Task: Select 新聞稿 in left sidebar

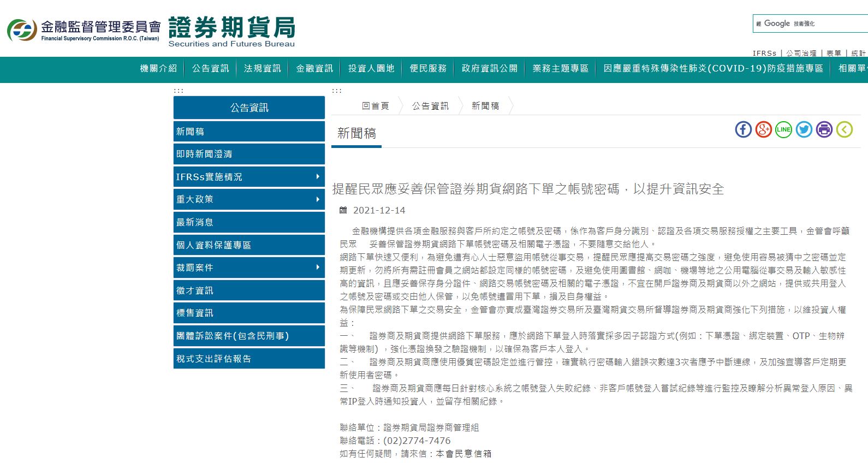Action: (x=249, y=132)
